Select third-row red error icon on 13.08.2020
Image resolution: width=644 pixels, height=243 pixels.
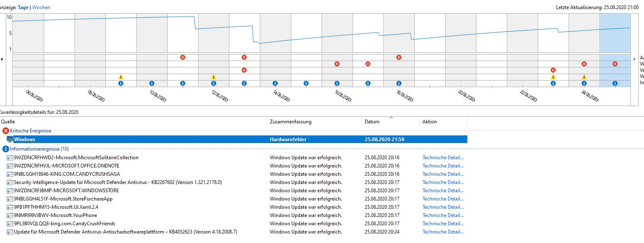tap(244, 70)
